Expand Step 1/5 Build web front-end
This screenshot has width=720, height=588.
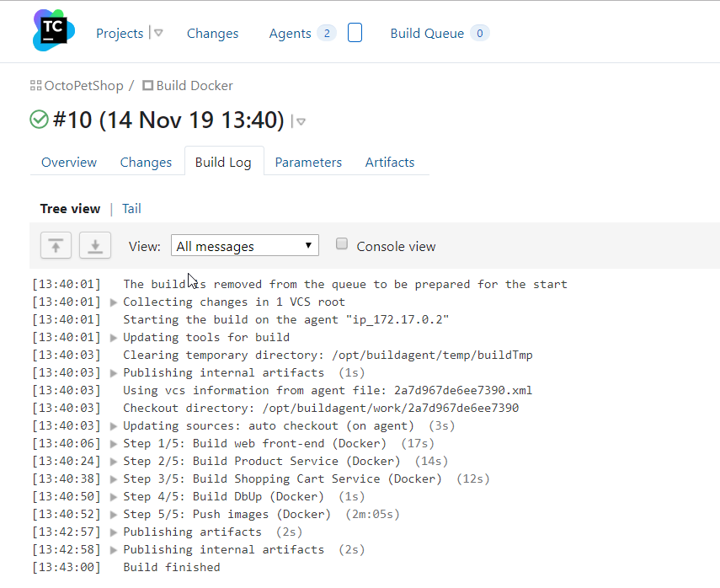[x=115, y=444]
